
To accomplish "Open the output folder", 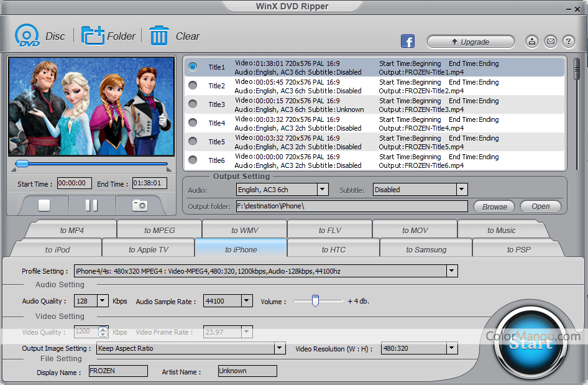I will (540, 206).
